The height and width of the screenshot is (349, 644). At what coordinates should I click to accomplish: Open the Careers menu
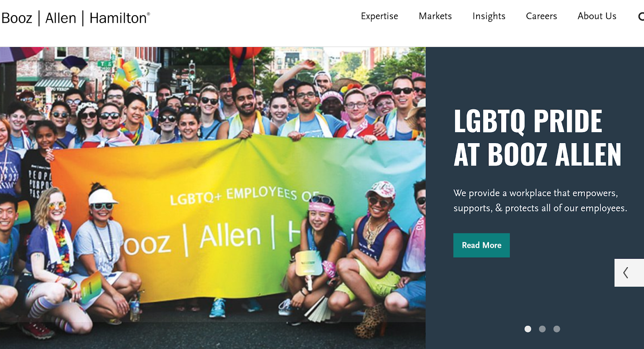tap(541, 16)
